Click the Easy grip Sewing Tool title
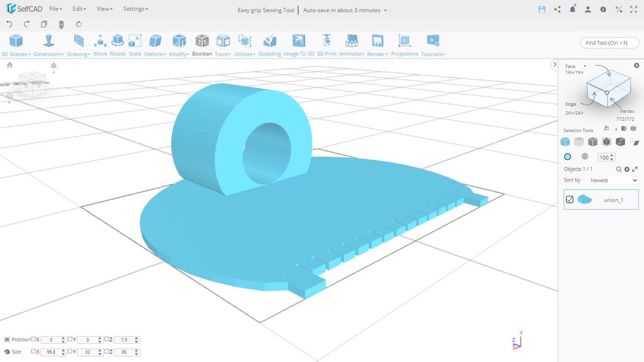Viewport: 644px width, 362px height. (266, 10)
